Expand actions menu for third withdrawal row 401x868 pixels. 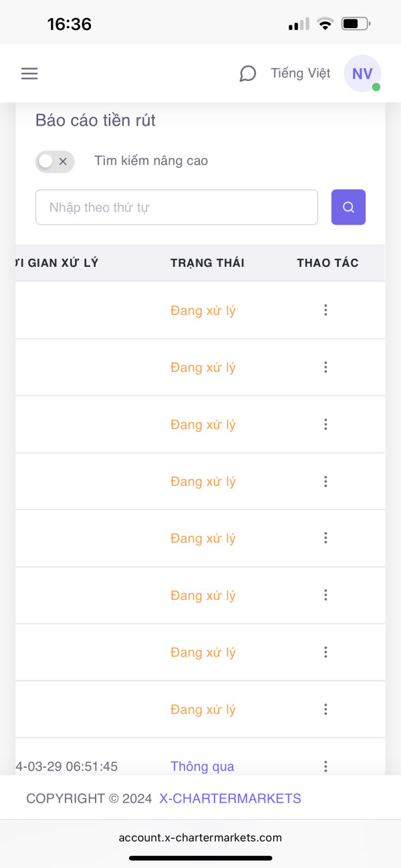point(325,425)
